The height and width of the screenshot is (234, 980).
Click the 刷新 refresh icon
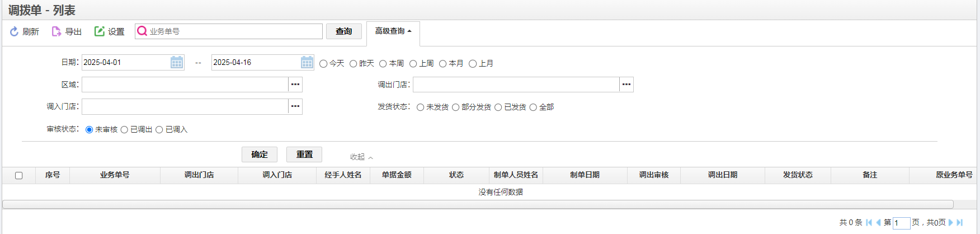(15, 31)
